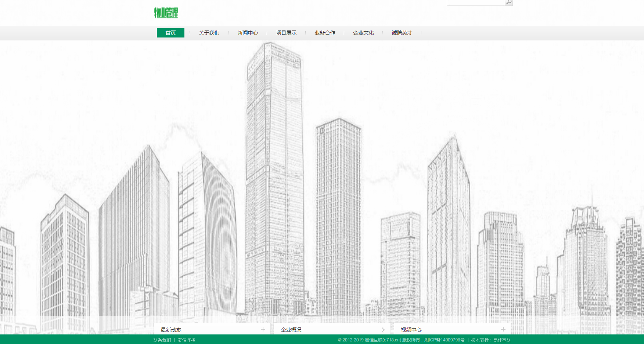Screen dimensions: 644x344
Task: Open the 企业文化 menu item
Action: tap(363, 33)
